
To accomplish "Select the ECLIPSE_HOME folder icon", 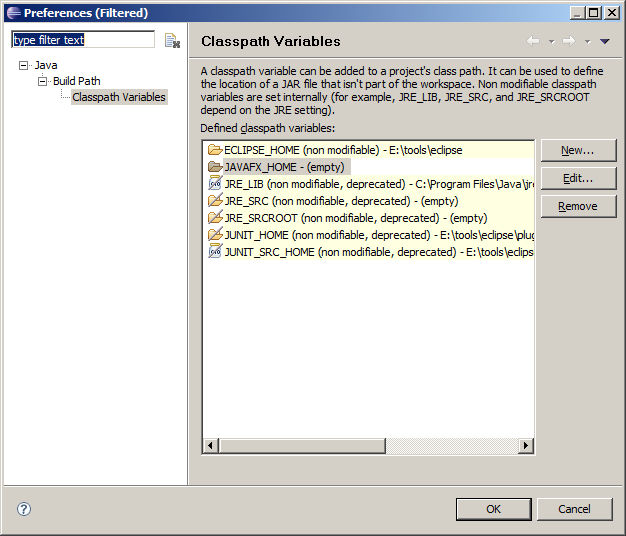I will pyautogui.click(x=214, y=150).
